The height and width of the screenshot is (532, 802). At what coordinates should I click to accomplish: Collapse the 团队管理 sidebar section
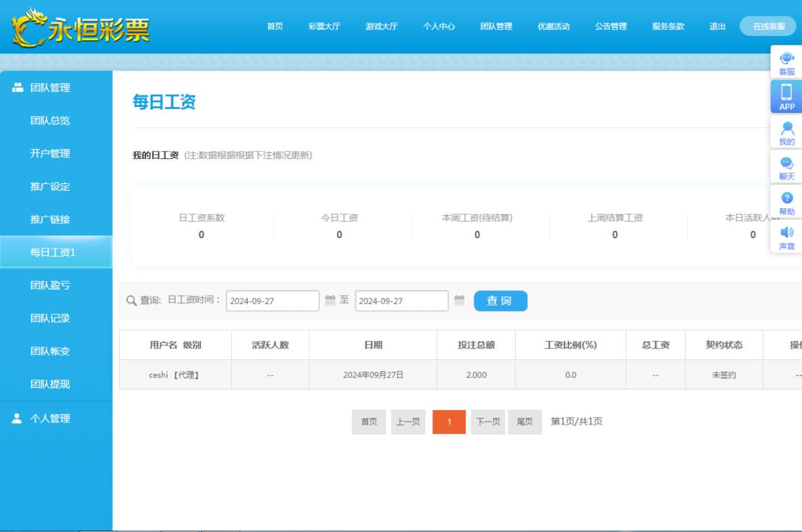49,88
